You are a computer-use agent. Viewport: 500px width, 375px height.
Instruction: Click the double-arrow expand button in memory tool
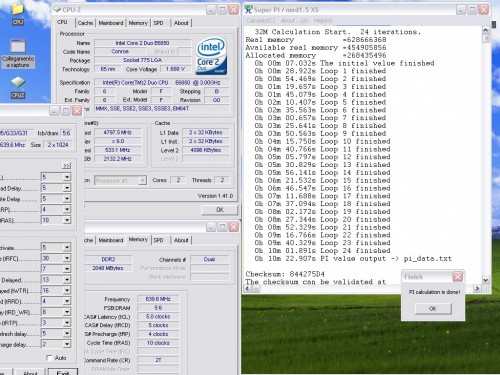pyautogui.click(x=66, y=166)
